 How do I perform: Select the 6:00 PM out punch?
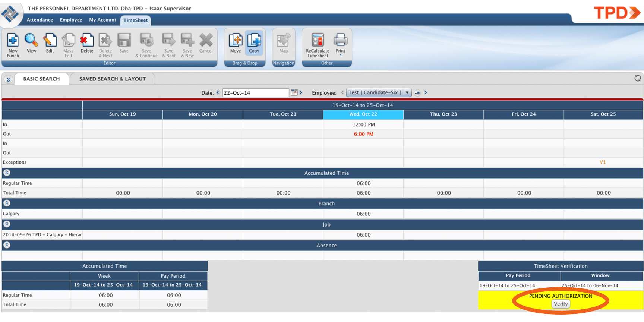click(363, 134)
